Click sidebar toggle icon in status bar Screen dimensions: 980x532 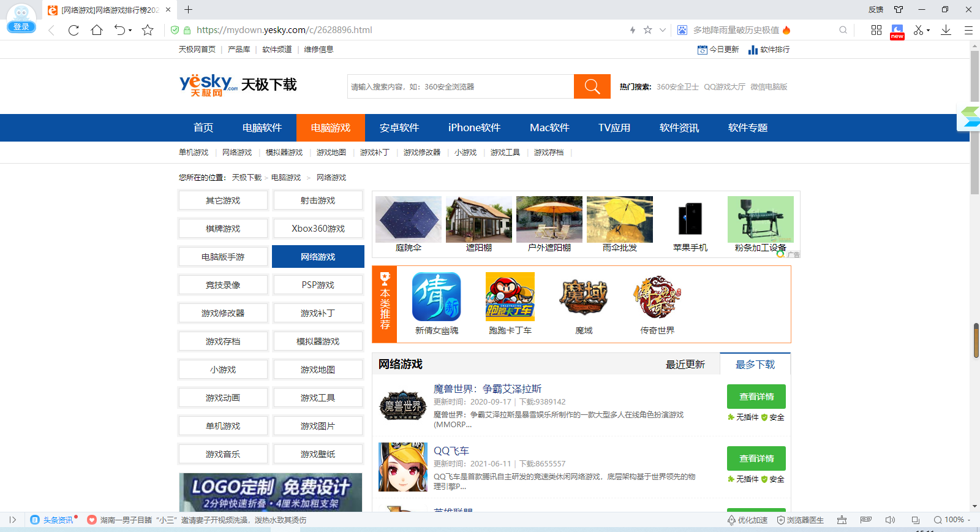pos(12,520)
